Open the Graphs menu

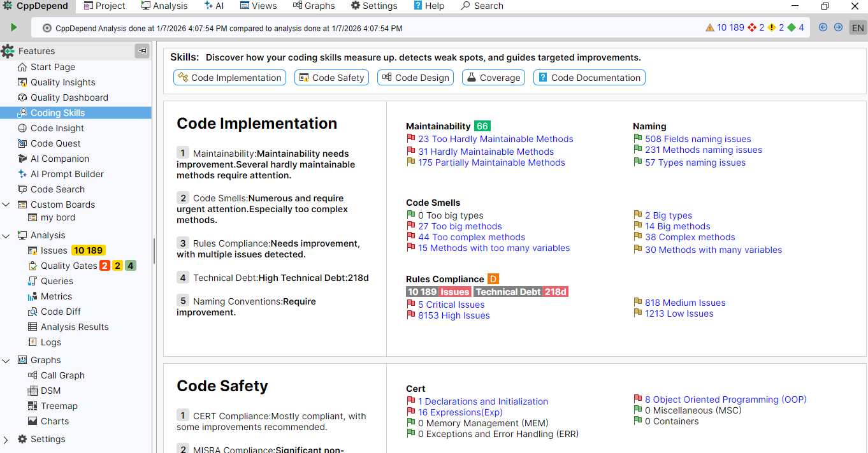[x=314, y=6]
